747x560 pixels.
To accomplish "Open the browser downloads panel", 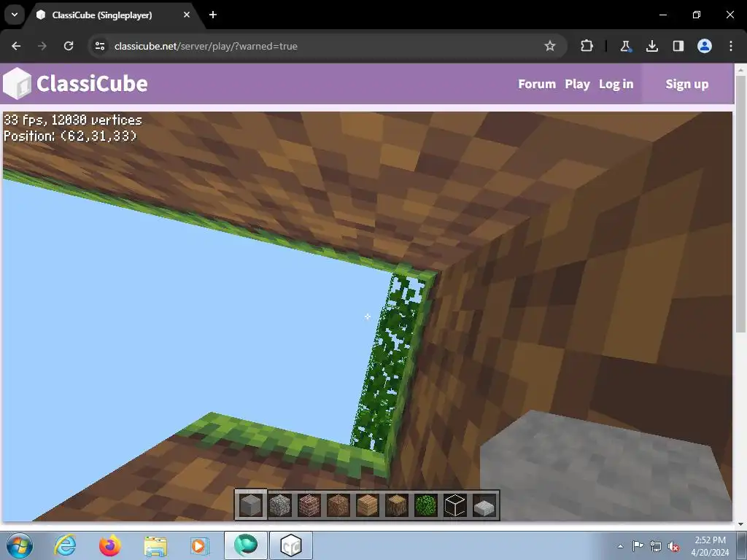I will (x=651, y=46).
